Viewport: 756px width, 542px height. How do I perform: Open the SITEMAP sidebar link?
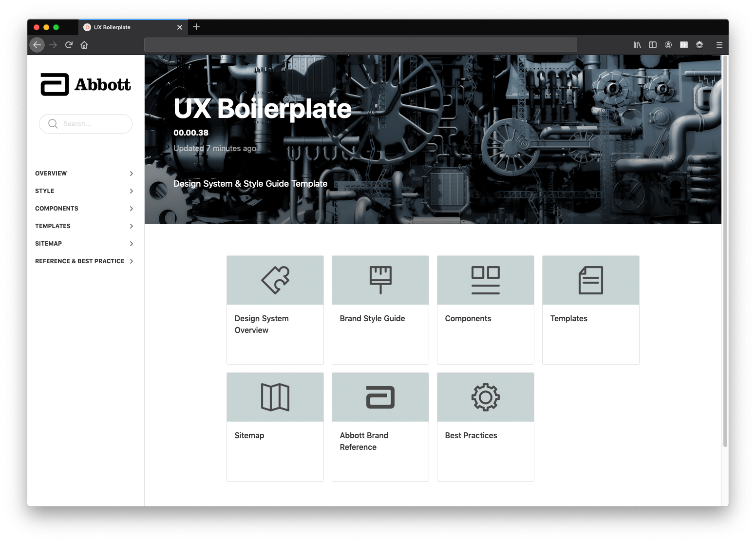[48, 243]
